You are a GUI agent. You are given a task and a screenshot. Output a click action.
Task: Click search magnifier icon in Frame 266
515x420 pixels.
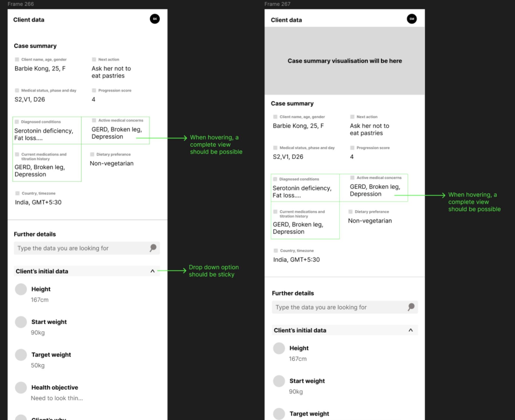coord(153,248)
